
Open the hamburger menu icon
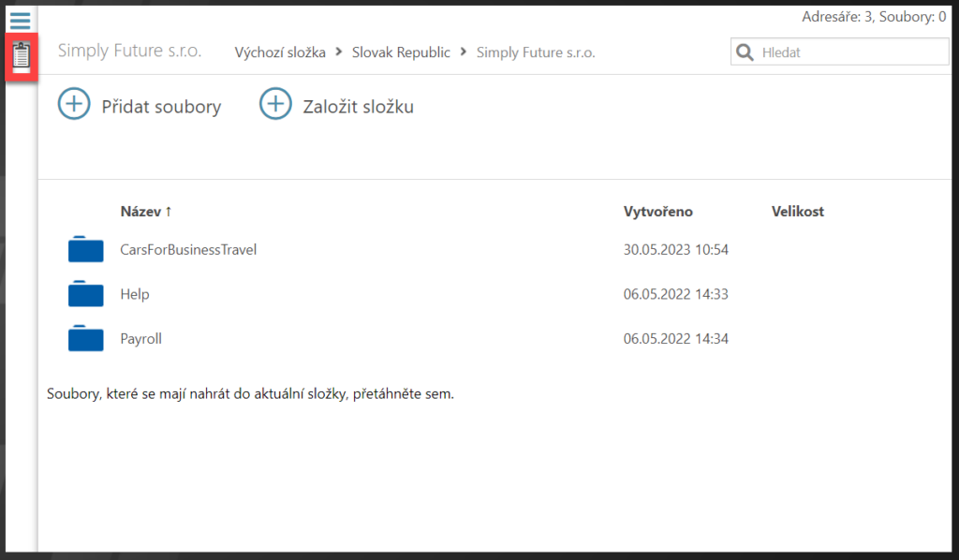click(x=21, y=21)
